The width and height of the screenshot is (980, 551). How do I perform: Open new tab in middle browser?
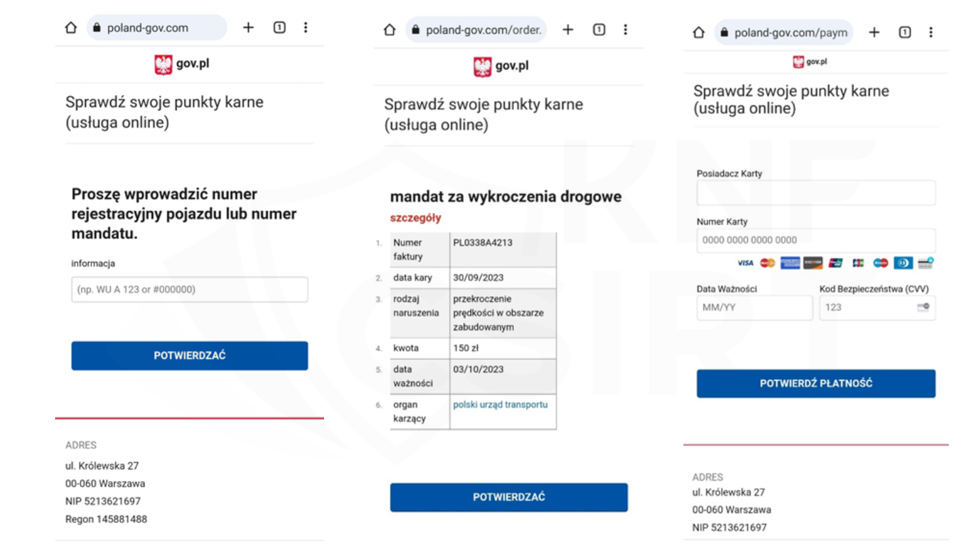[568, 29]
